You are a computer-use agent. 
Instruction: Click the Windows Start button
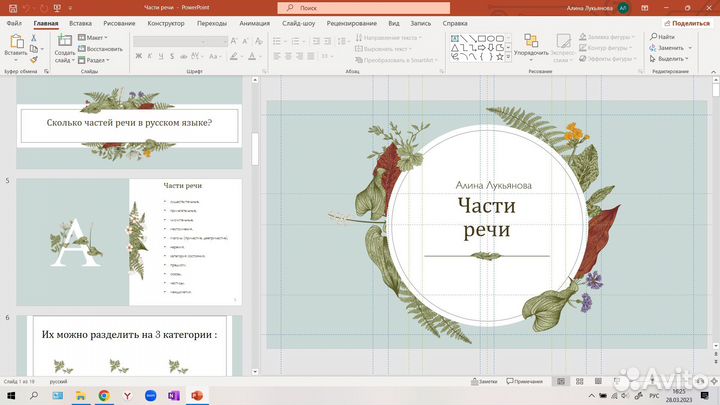11,395
